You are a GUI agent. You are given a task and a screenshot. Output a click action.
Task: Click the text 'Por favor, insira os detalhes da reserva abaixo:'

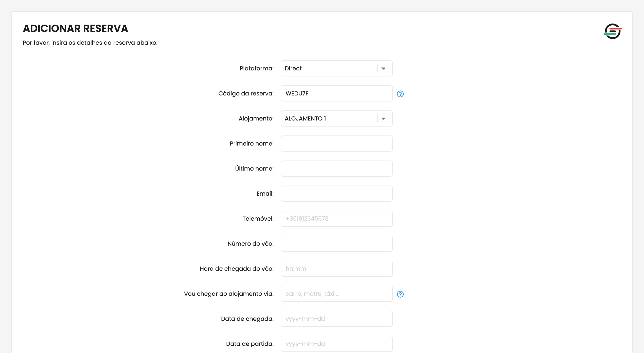(90, 43)
